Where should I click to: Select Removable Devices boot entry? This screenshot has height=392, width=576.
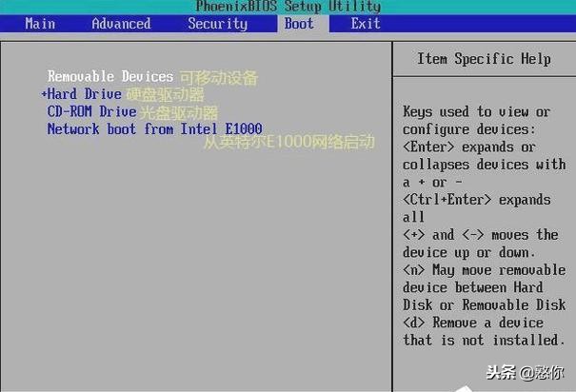[x=110, y=76]
